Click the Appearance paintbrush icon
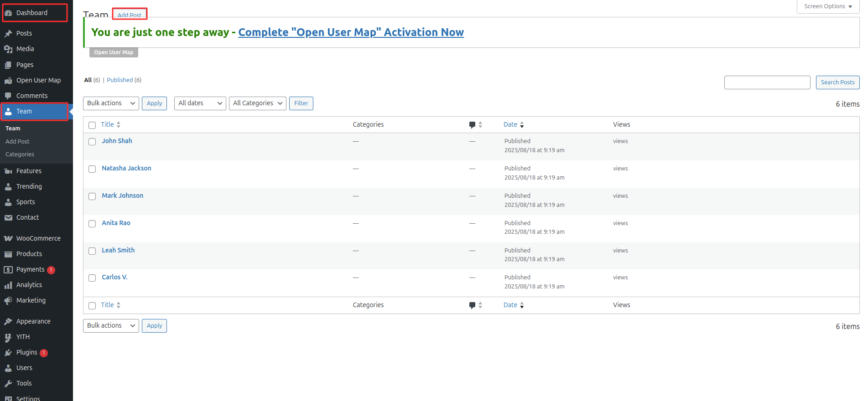 click(x=8, y=322)
